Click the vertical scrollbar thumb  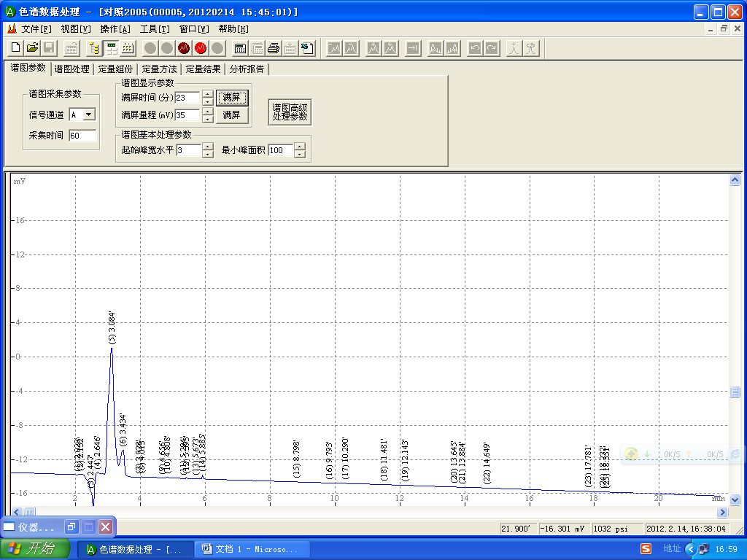click(x=735, y=392)
